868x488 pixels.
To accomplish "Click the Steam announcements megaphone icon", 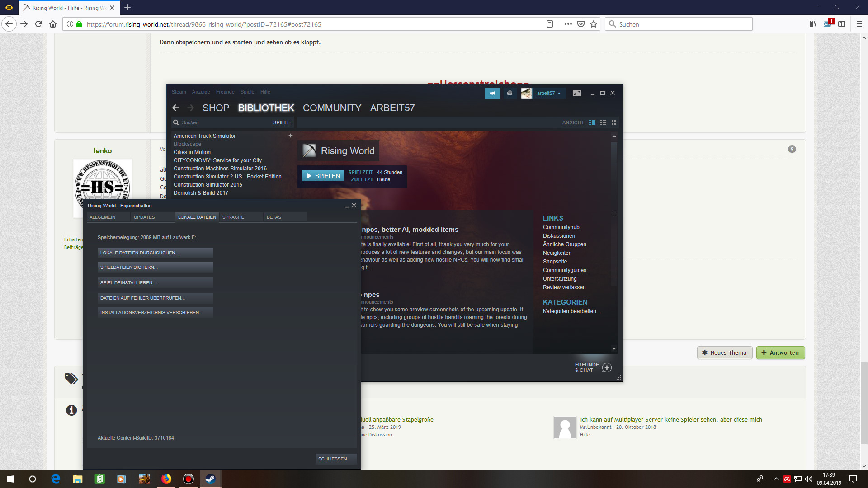I will tap(492, 93).
